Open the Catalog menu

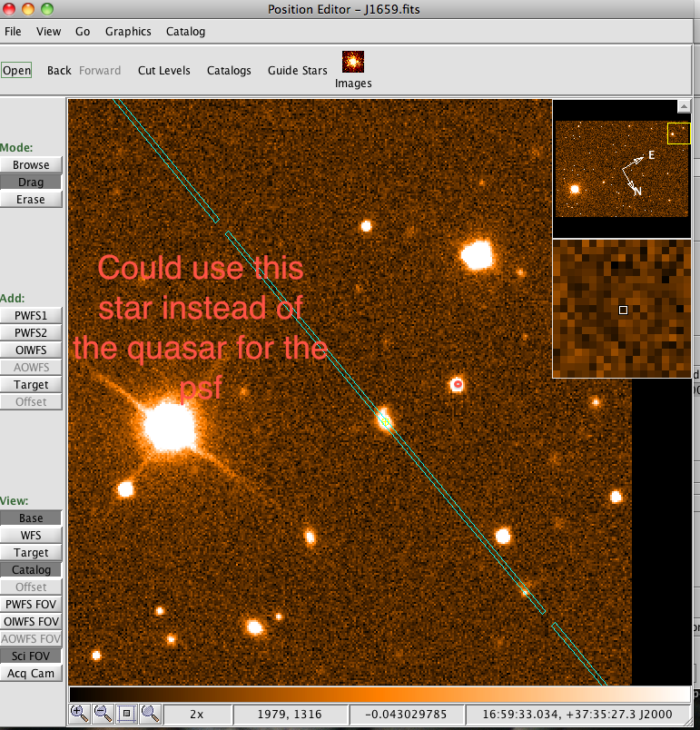[x=185, y=32]
